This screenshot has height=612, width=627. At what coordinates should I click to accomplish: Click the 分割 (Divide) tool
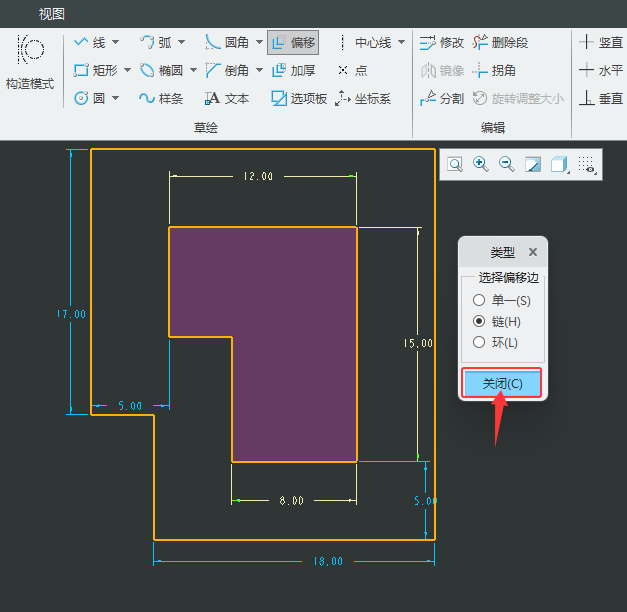pyautogui.click(x=442, y=98)
